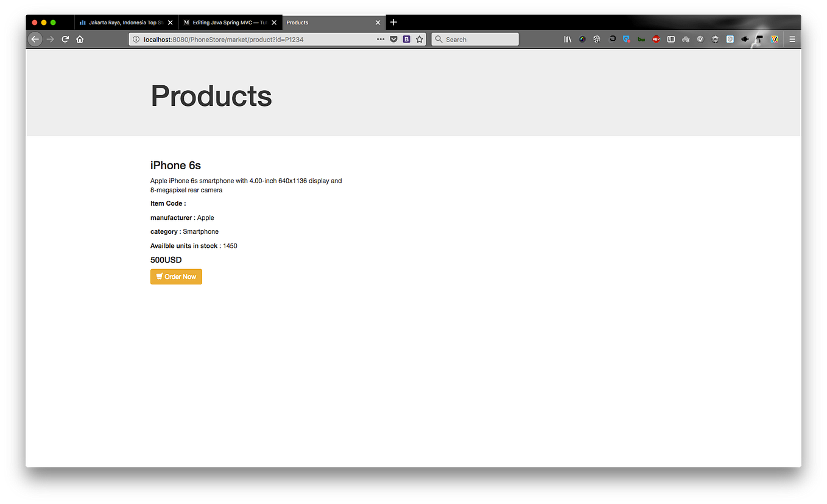Click the paint roller extension icon
Viewport: 827px width, 504px height.
point(759,40)
